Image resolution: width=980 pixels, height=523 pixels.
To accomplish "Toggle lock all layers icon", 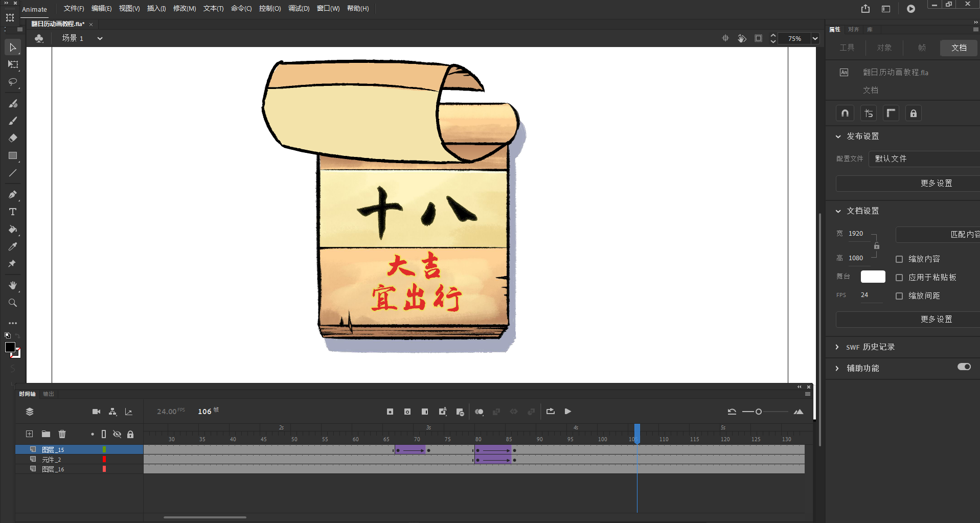I will click(130, 434).
